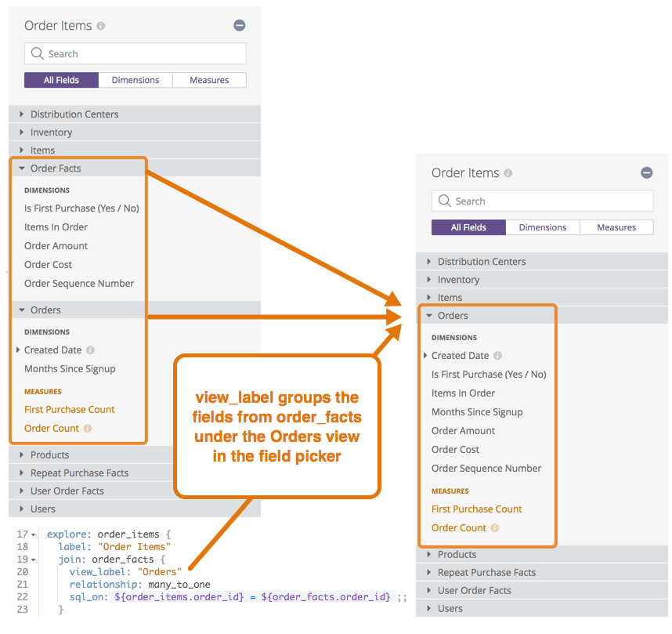The width and height of the screenshot is (672, 634).
Task: Select Months Since Signup in left panel
Action: click(x=70, y=369)
